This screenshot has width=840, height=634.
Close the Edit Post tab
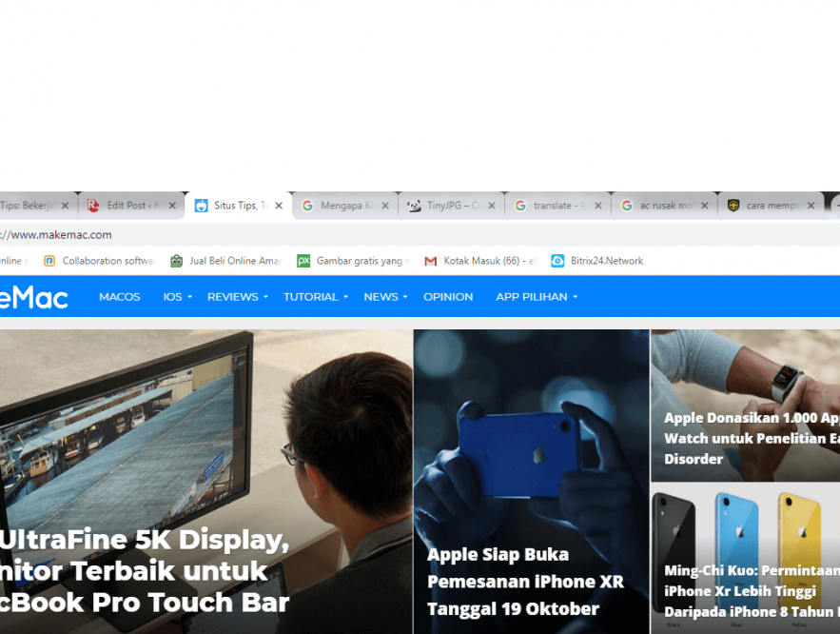(x=172, y=206)
